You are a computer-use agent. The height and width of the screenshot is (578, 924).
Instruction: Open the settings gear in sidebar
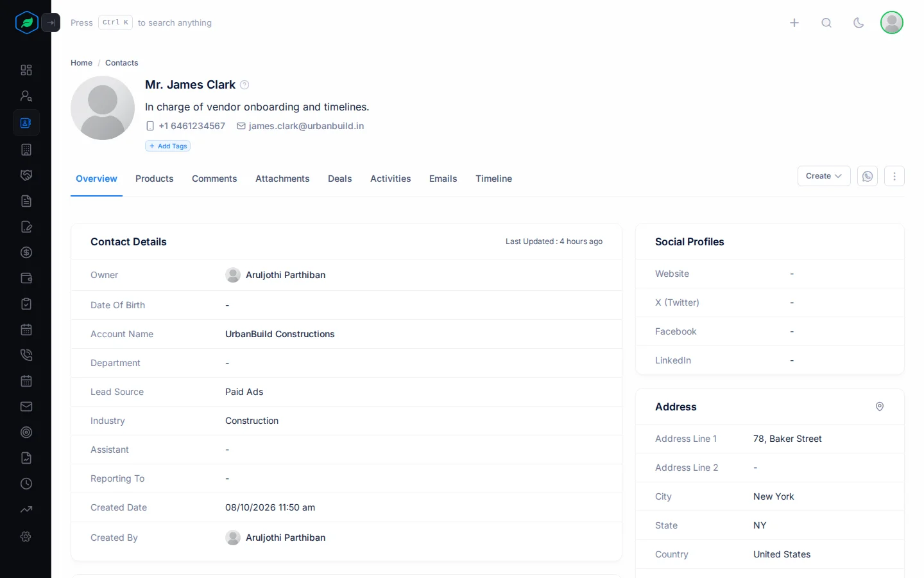coord(26,536)
